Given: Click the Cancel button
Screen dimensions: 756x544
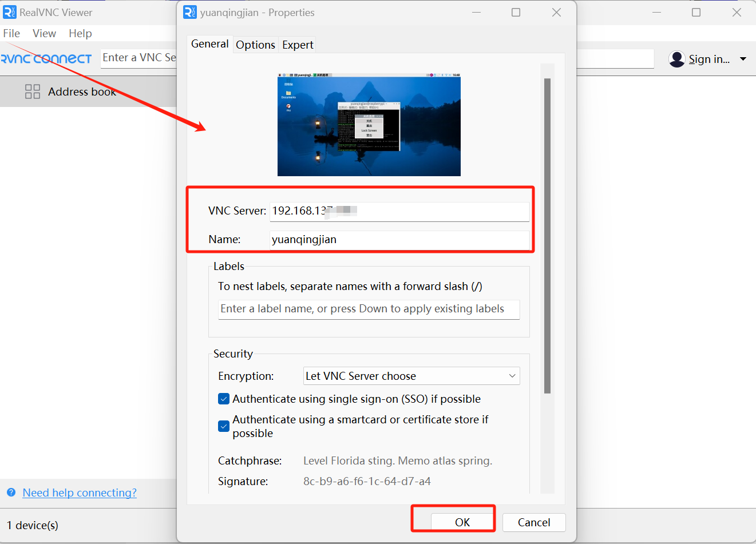Looking at the screenshot, I should 534,522.
